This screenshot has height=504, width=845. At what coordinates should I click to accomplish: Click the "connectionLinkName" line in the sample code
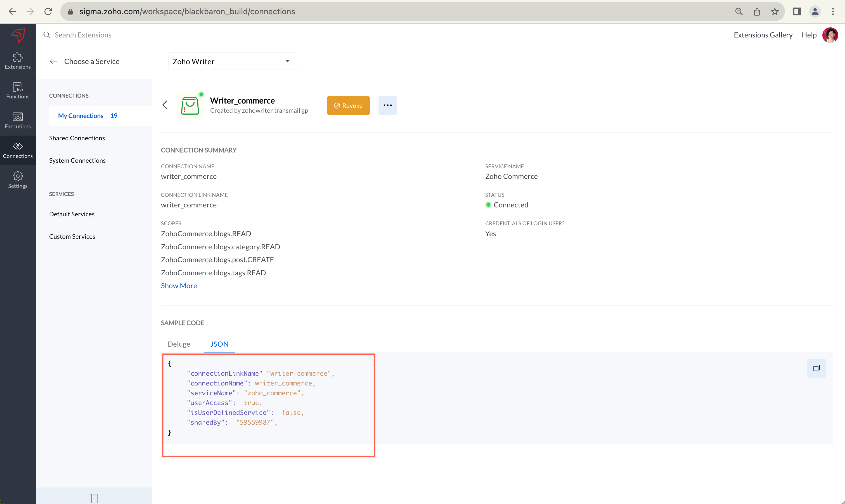(261, 373)
